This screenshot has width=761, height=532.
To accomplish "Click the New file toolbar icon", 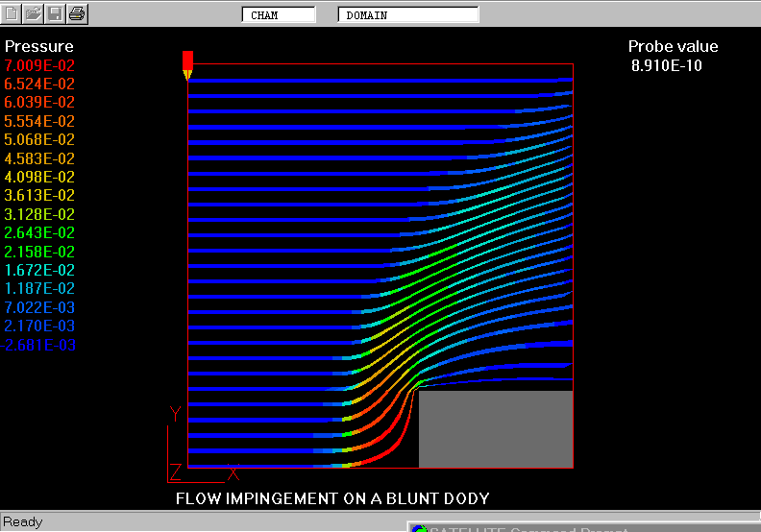I will (x=12, y=13).
